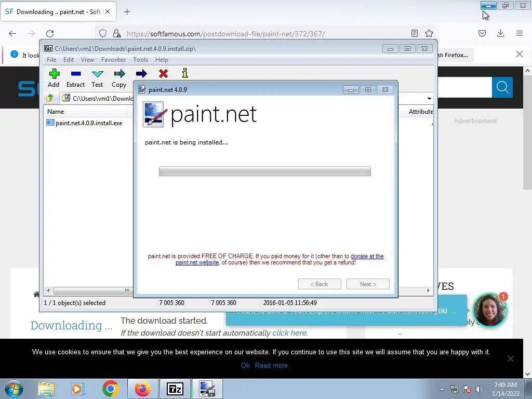Bookmark this page with the star icon
The width and height of the screenshot is (532, 399).
pos(429,33)
